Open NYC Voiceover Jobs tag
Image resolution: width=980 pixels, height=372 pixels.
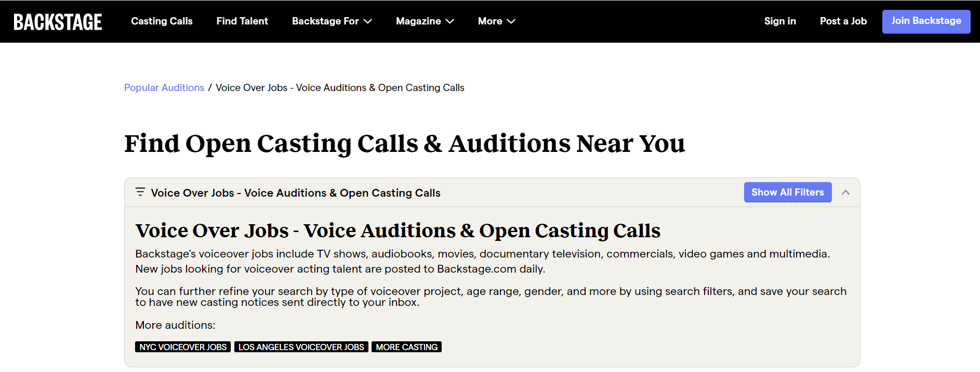(183, 347)
